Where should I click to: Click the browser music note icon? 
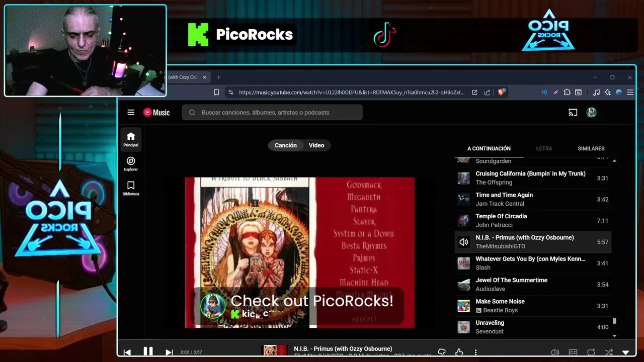pyautogui.click(x=596, y=93)
